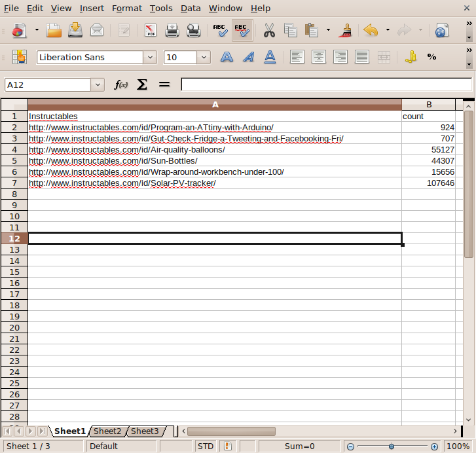The image size is (476, 453).
Task: Open the Page Preview icon
Action: pos(193,30)
